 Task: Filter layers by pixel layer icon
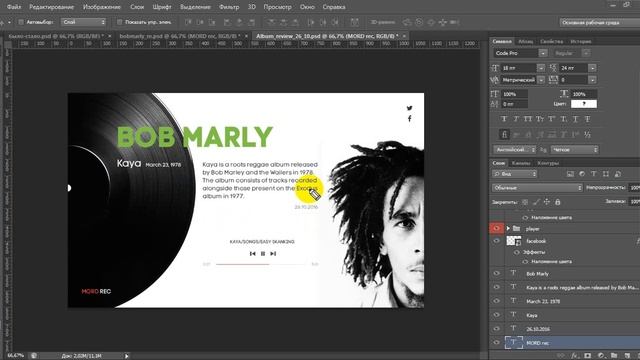[570, 174]
